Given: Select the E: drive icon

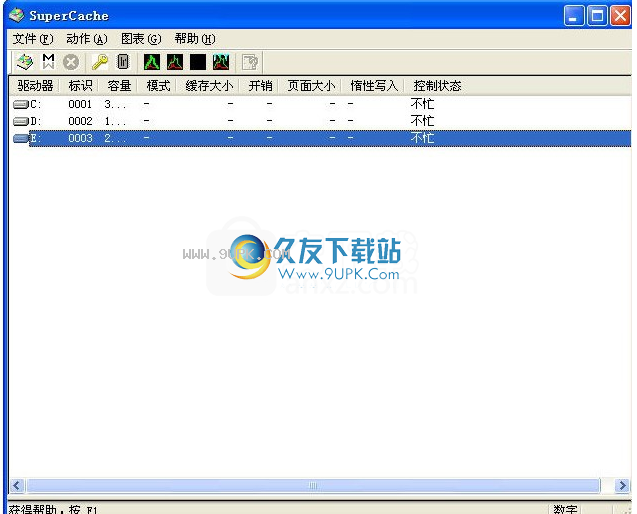Looking at the screenshot, I should click(20, 139).
